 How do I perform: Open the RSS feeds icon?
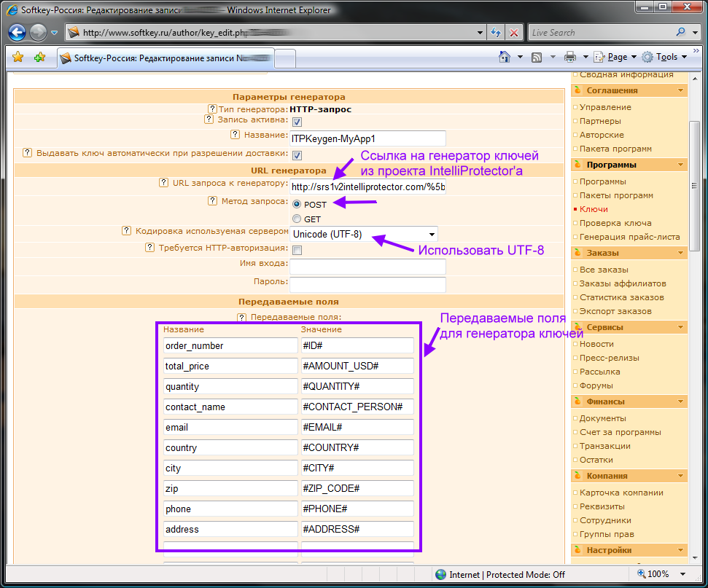coord(537,58)
